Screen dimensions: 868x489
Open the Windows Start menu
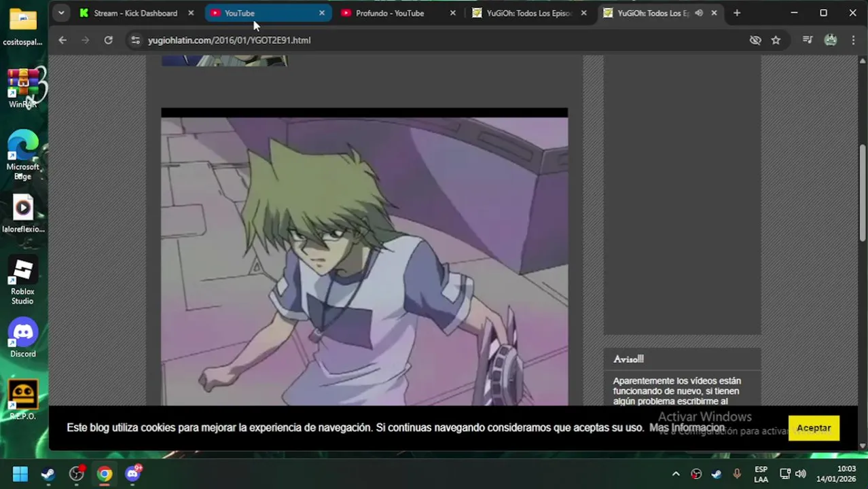(x=20, y=473)
